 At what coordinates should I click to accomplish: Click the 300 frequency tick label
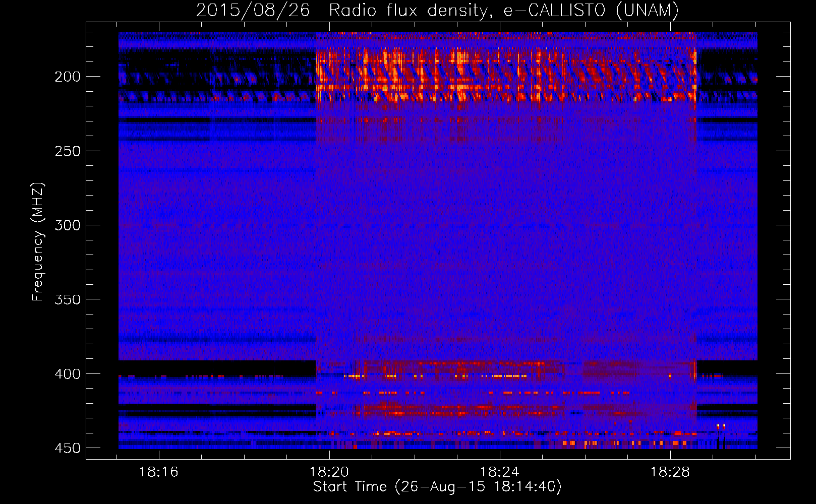[x=67, y=225]
